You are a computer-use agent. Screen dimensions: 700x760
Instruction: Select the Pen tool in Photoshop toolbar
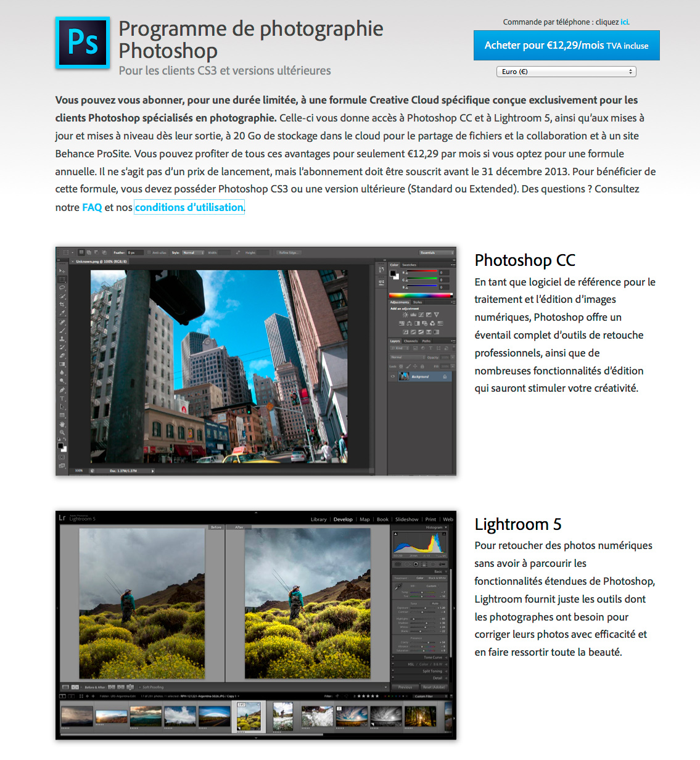pos(62,390)
